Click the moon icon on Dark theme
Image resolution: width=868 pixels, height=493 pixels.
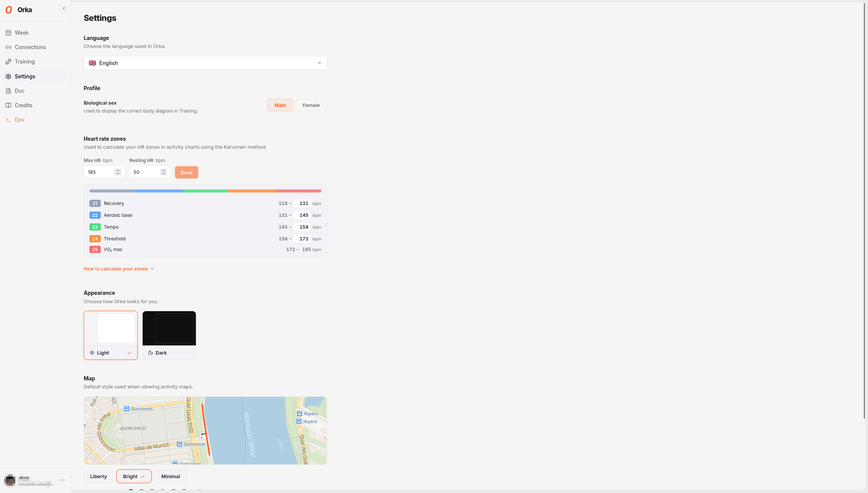[x=151, y=353]
